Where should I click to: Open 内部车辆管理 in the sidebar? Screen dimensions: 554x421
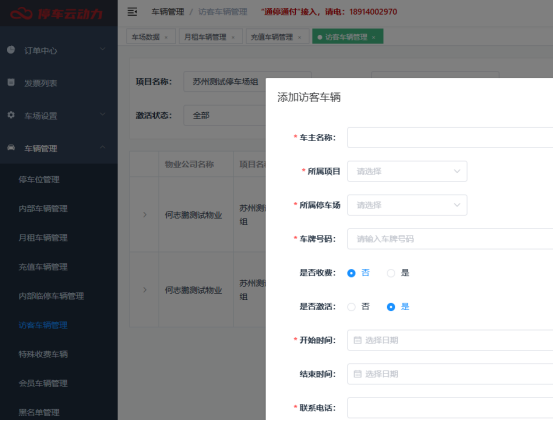tap(43, 208)
